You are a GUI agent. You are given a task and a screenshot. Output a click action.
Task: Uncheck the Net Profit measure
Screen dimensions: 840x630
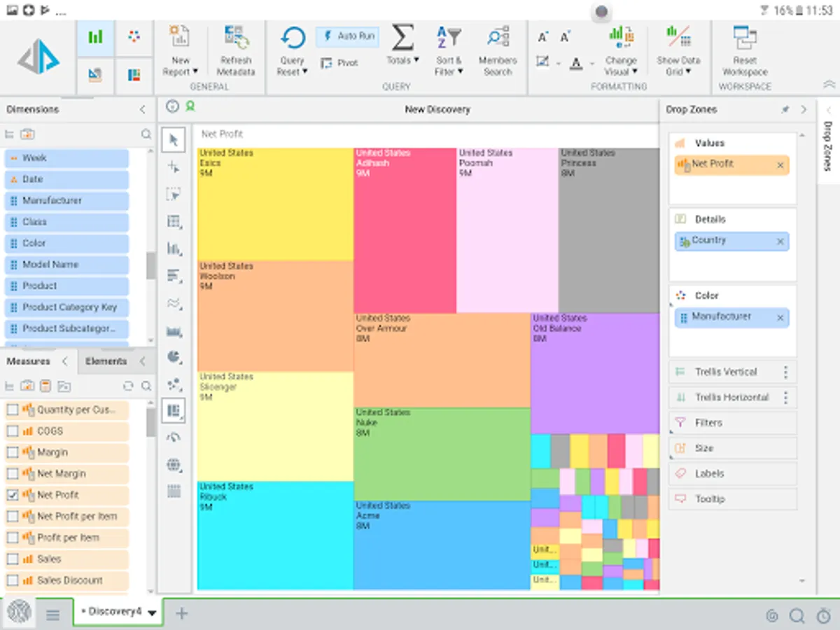coord(12,495)
